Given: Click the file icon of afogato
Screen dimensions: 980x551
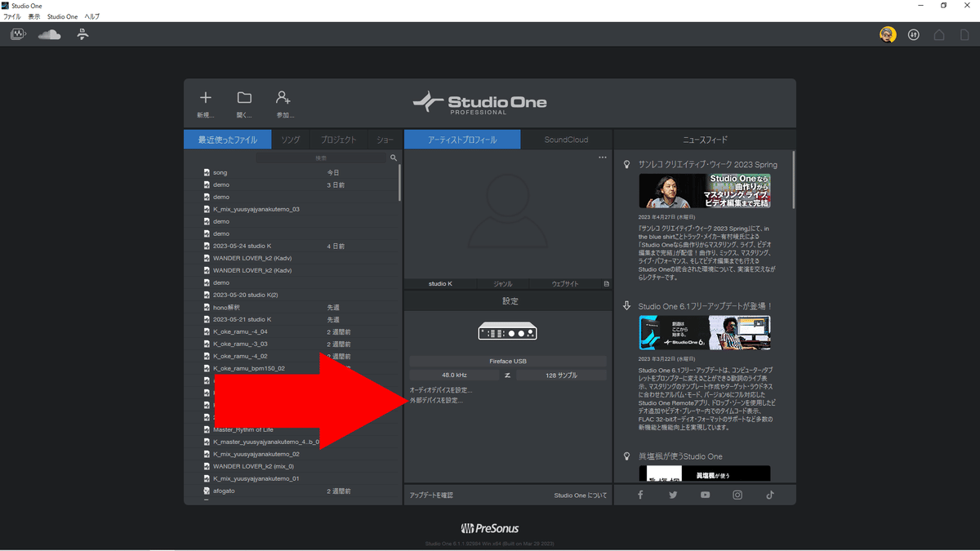Looking at the screenshot, I should [207, 491].
